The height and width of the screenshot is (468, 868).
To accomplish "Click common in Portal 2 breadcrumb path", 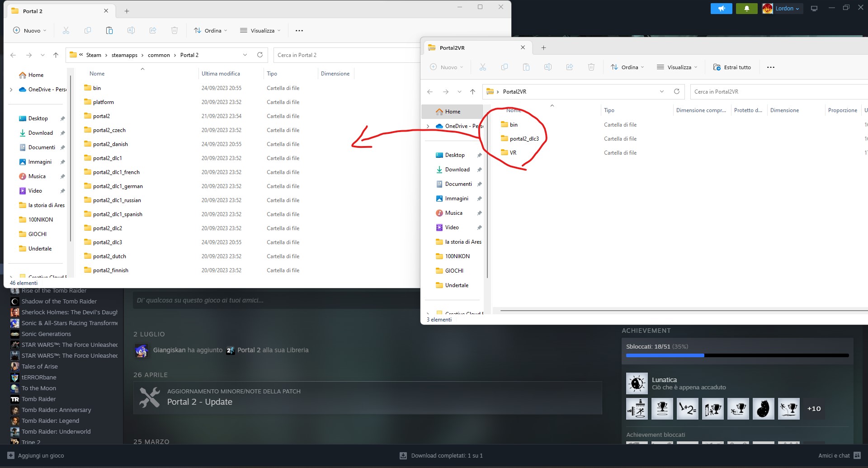I will click(x=159, y=55).
